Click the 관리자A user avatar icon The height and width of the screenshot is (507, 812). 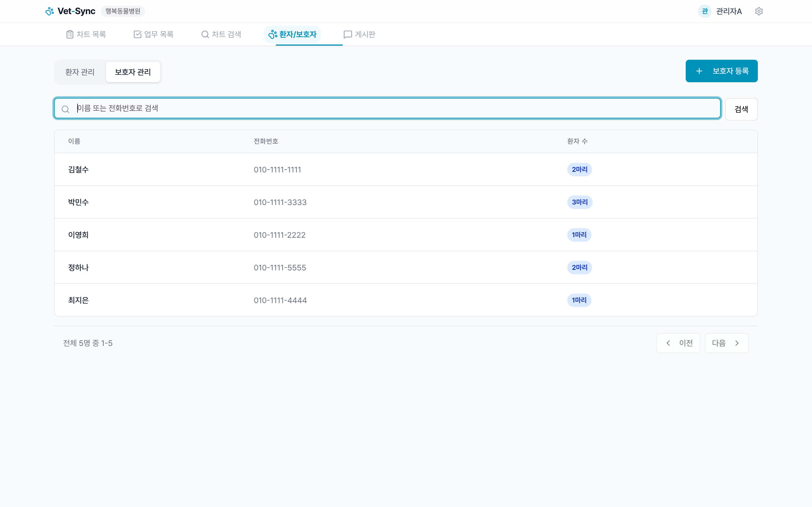704,11
